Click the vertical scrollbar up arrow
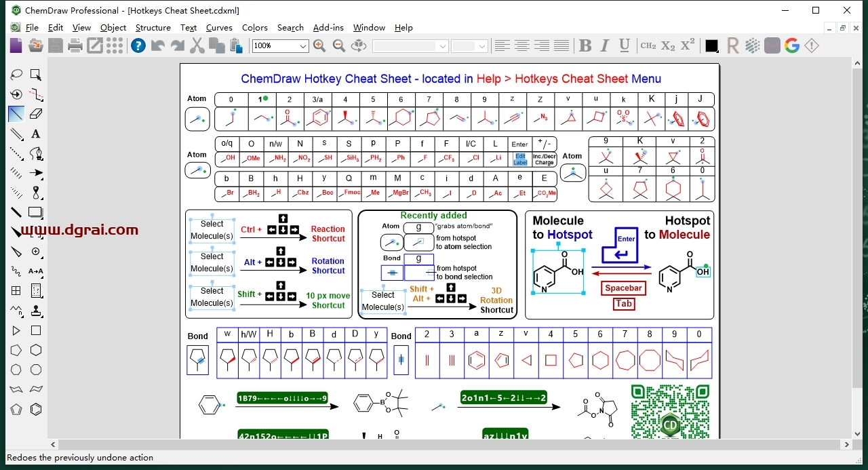The height and width of the screenshot is (470, 868). (858, 63)
